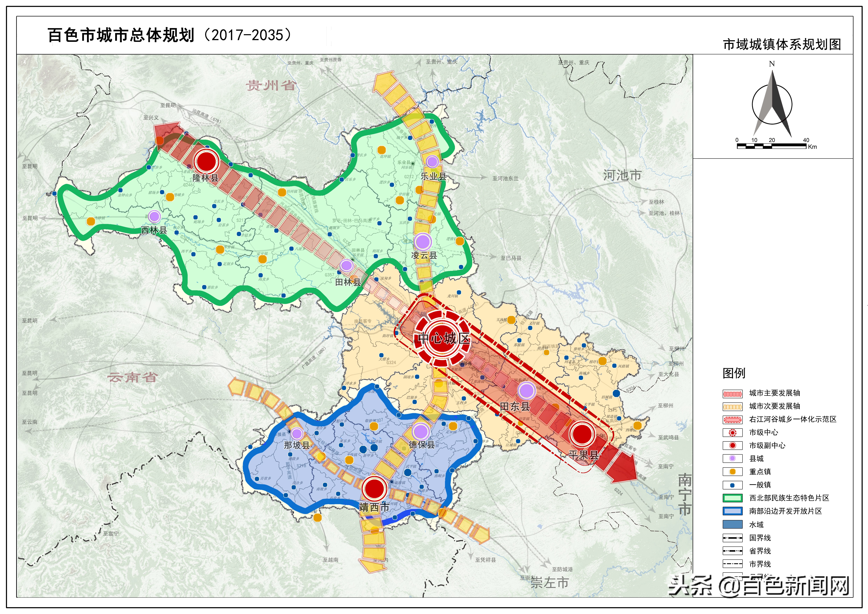Click the green swatch for 西北部民族生态特色片区

point(733,498)
